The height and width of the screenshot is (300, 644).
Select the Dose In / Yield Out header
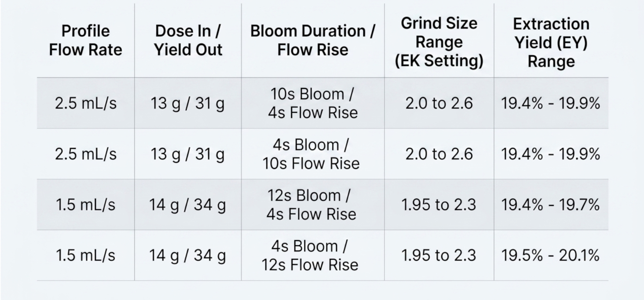click(188, 40)
